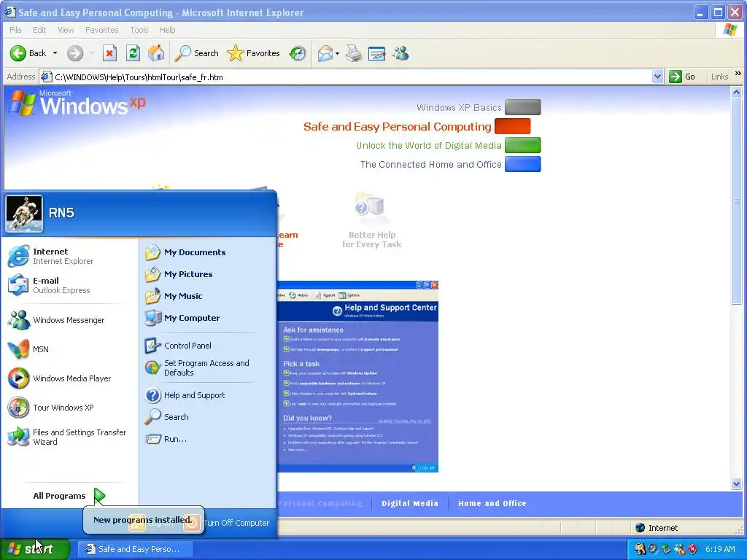Open the Edit menu

pos(39,30)
